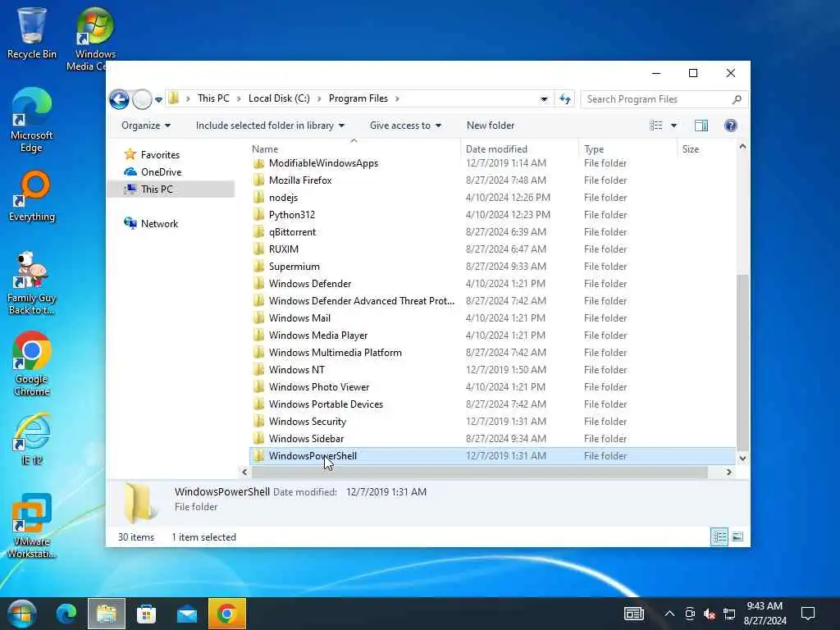Viewport: 840px width, 630px height.
Task: Click the vertical scrollbar up arrow
Action: tap(742, 146)
